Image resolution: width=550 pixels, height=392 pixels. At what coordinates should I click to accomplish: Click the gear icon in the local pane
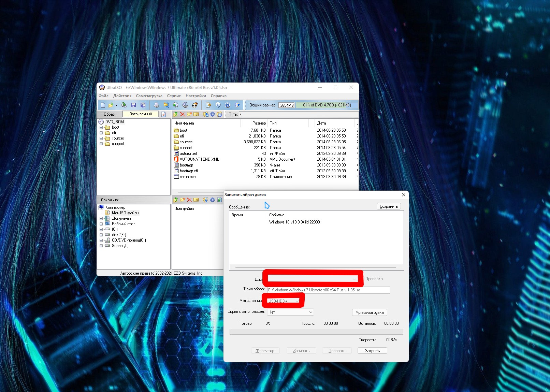pos(213,200)
